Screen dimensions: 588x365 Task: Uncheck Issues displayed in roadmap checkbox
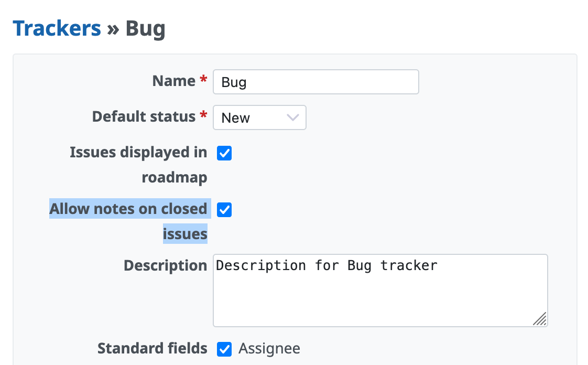[224, 154]
